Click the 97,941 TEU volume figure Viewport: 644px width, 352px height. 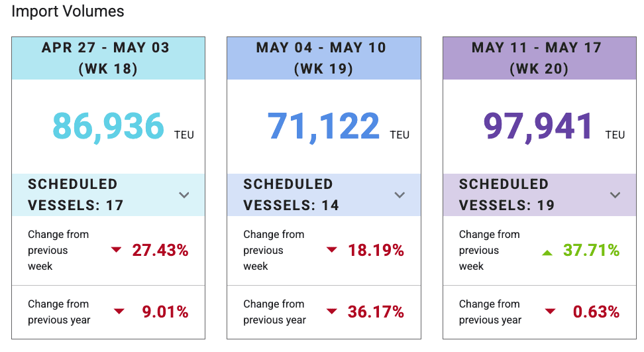pos(539,126)
